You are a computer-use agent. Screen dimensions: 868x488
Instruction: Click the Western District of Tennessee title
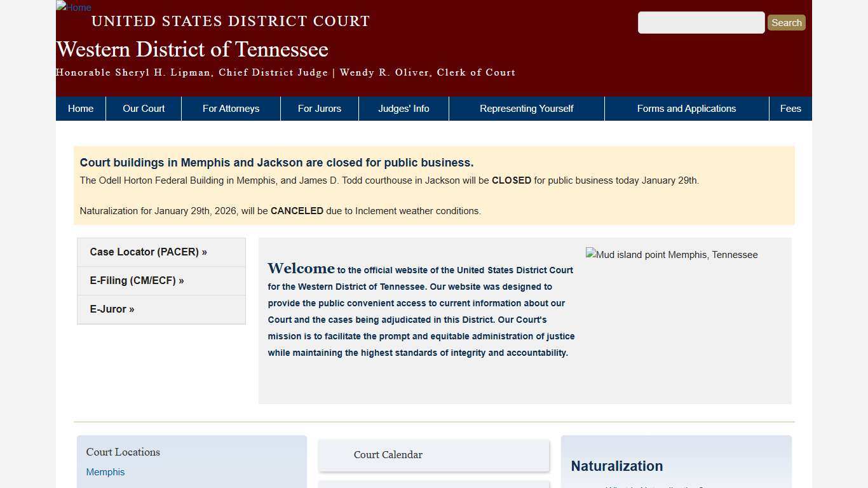pos(192,50)
